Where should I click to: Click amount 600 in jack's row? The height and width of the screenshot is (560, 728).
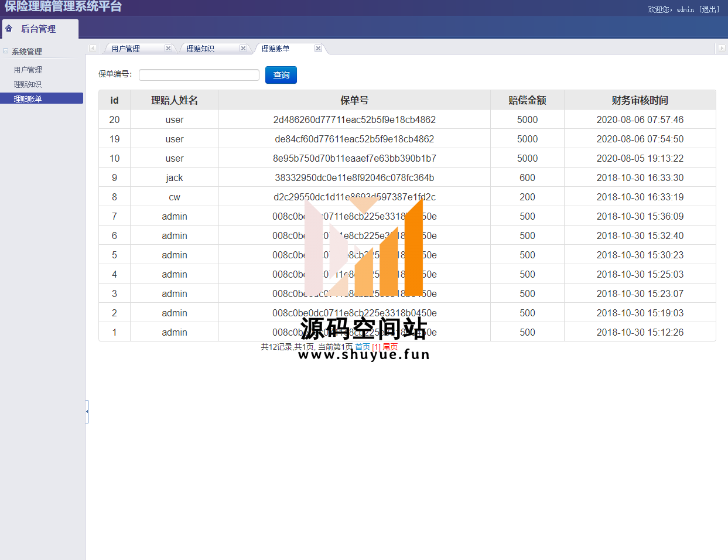click(527, 177)
